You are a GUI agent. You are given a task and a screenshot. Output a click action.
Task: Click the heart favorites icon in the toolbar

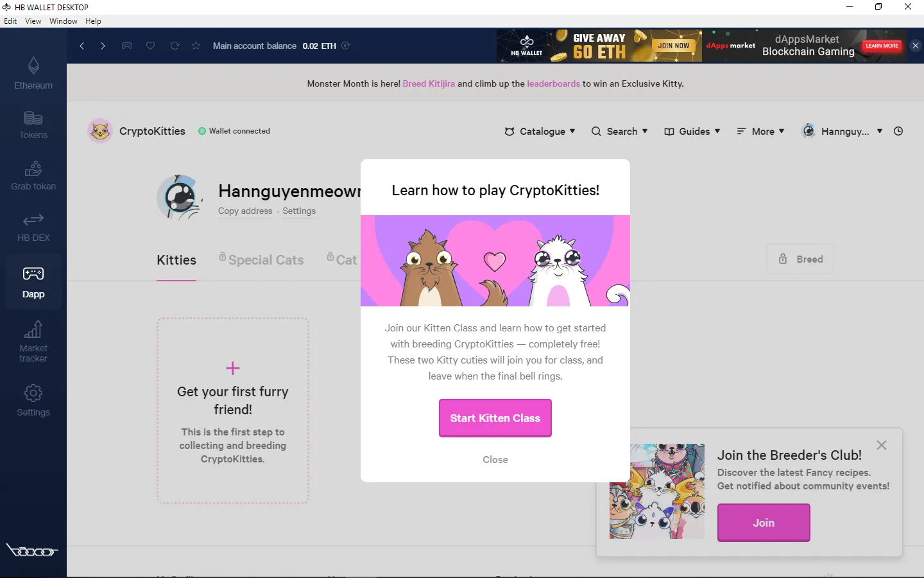point(150,46)
